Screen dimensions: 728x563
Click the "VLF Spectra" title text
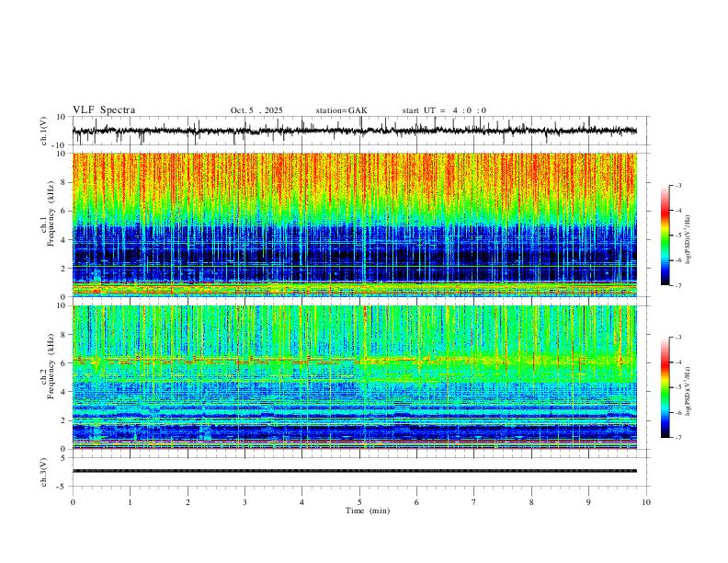[104, 110]
